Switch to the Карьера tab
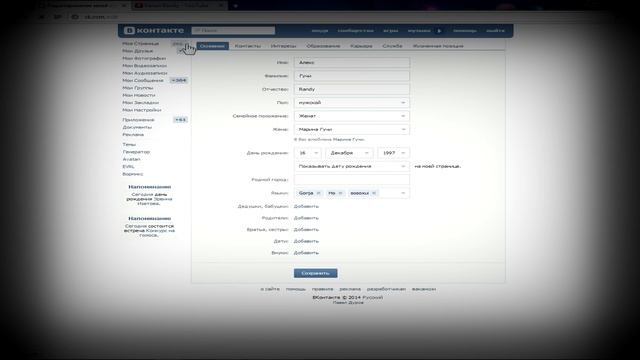The height and width of the screenshot is (360, 640). point(361,46)
